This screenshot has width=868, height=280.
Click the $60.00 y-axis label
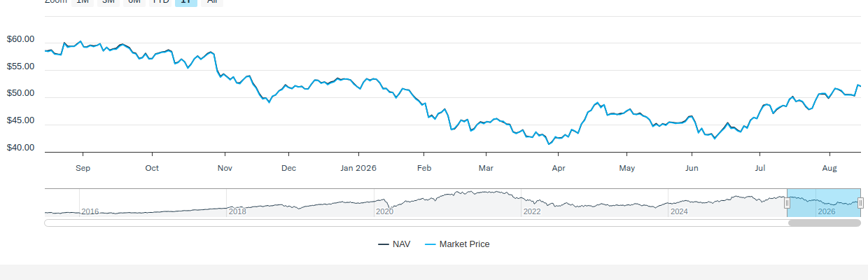20,39
